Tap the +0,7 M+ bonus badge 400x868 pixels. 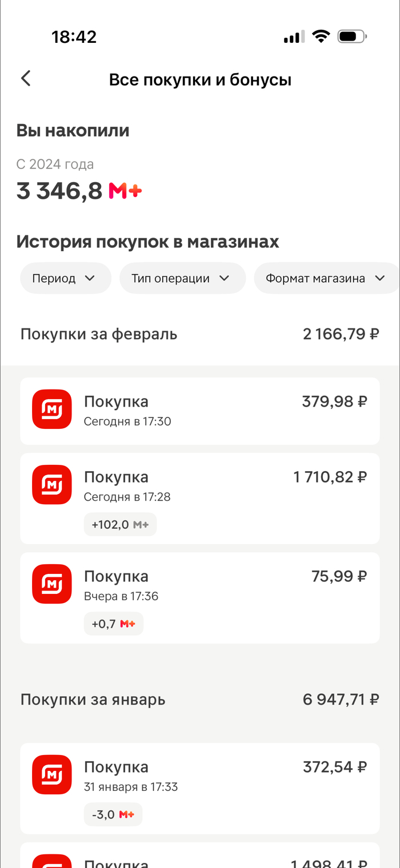click(x=114, y=624)
